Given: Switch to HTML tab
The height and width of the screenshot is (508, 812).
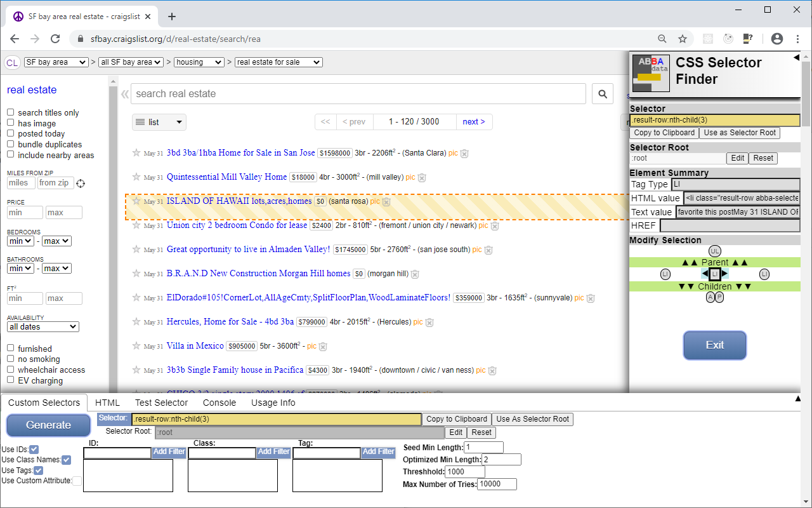Looking at the screenshot, I should coord(107,403).
